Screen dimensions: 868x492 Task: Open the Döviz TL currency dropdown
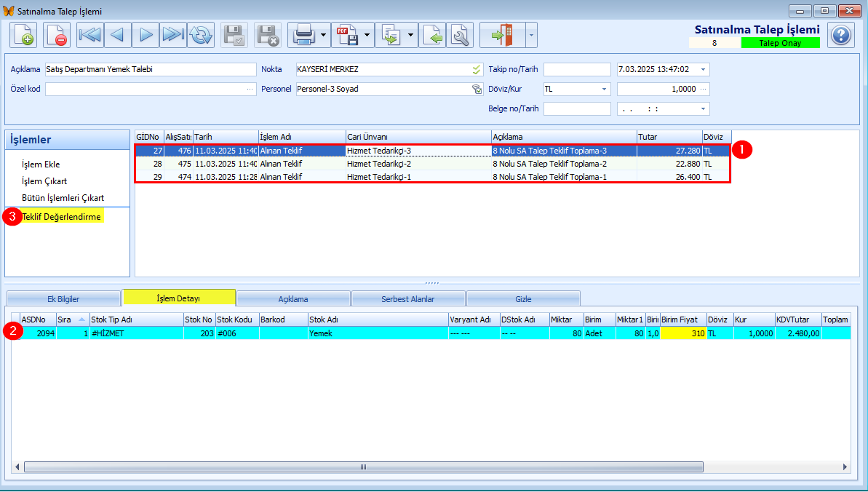tap(605, 89)
